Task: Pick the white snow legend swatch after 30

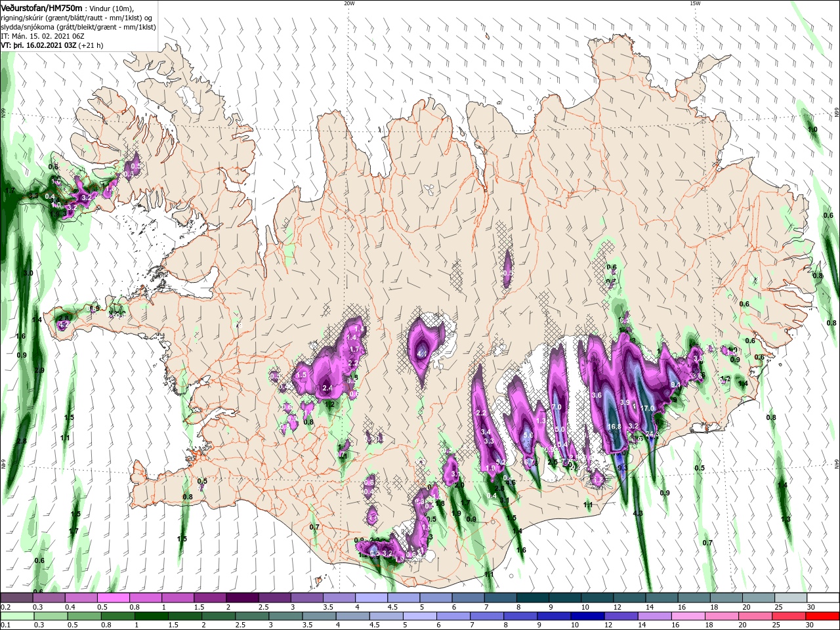Action: (x=823, y=598)
